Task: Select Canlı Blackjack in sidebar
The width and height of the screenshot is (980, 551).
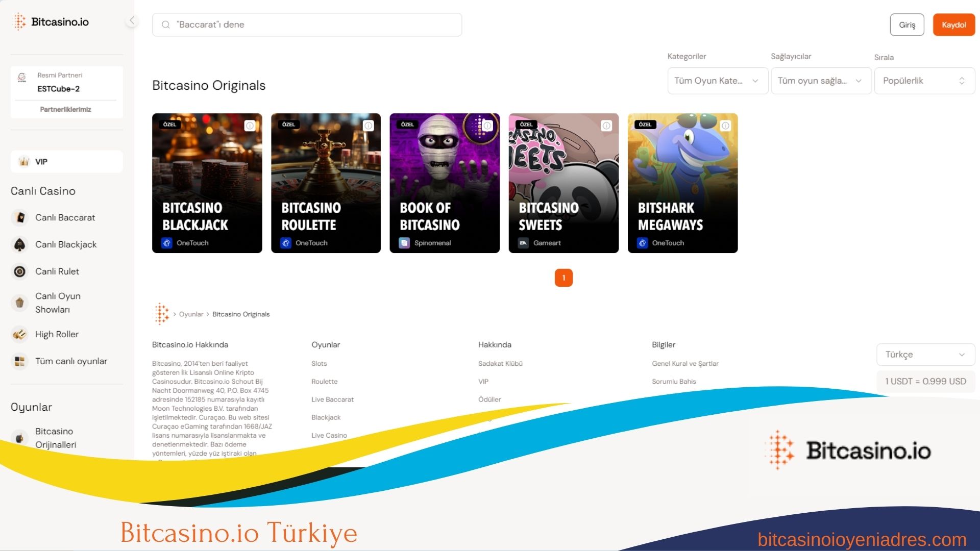Action: [x=66, y=244]
